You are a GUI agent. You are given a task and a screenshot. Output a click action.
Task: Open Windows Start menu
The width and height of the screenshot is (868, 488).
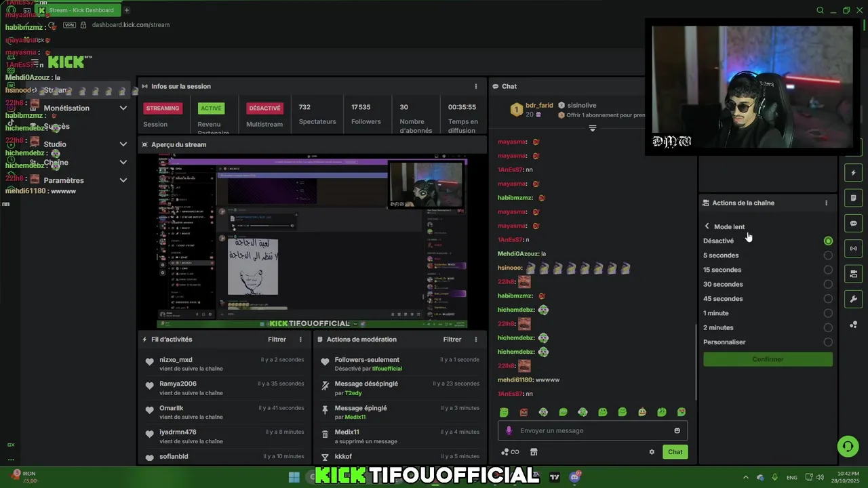pos(294,477)
